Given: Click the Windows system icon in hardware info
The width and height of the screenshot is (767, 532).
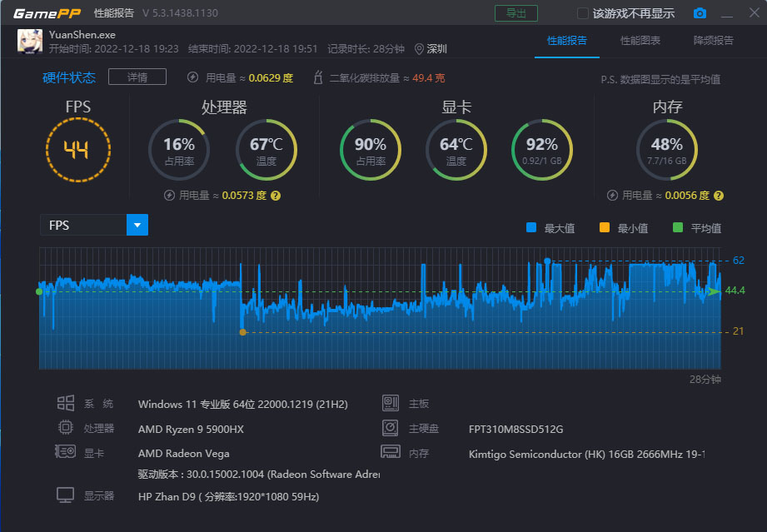Looking at the screenshot, I should pos(66,404).
